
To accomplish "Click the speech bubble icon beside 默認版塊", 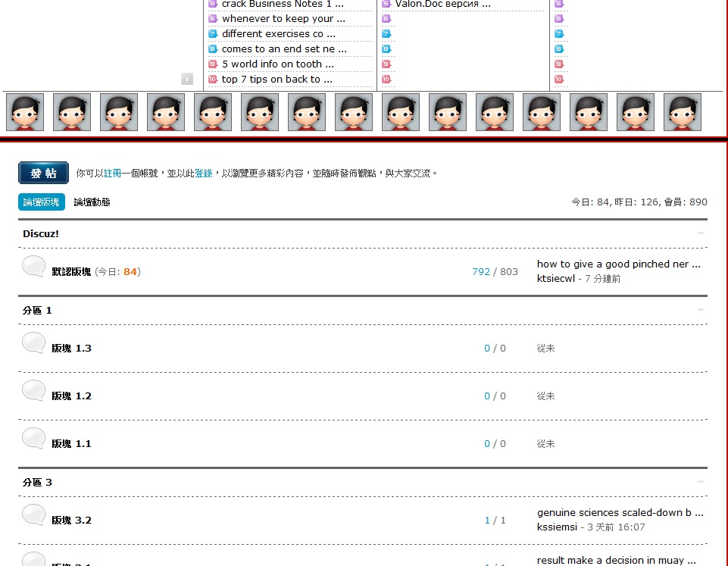I will [33, 267].
